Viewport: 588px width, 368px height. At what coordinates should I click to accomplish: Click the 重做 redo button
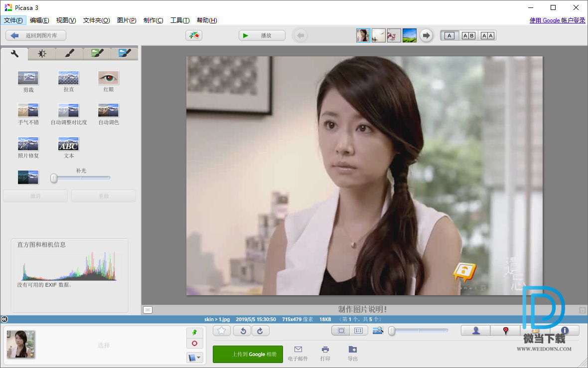[104, 196]
